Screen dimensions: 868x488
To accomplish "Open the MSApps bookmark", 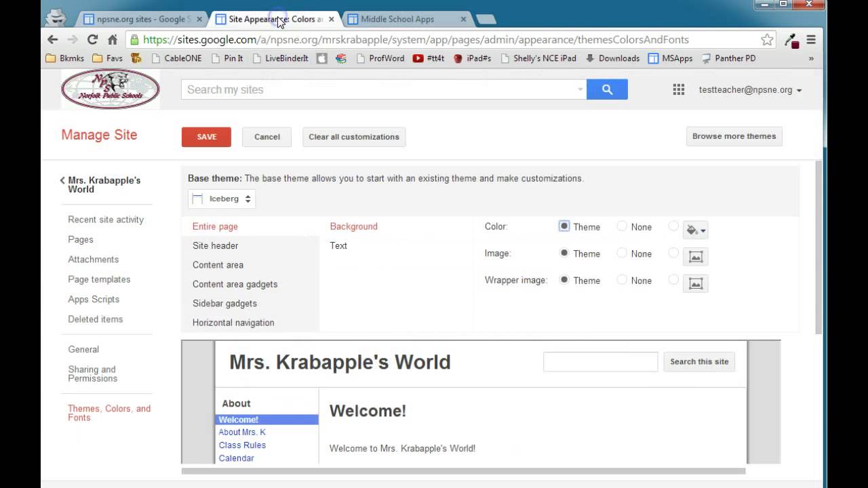I will pyautogui.click(x=671, y=58).
